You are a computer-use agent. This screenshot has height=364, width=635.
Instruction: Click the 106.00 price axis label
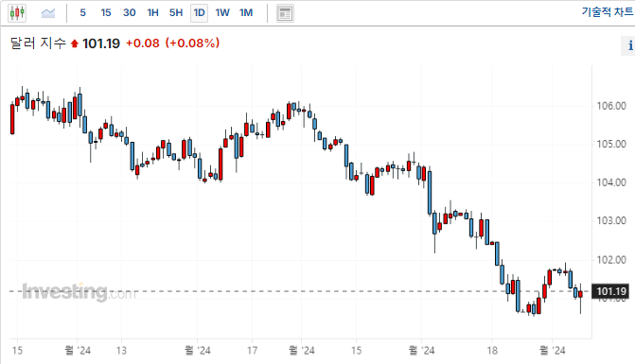point(611,106)
